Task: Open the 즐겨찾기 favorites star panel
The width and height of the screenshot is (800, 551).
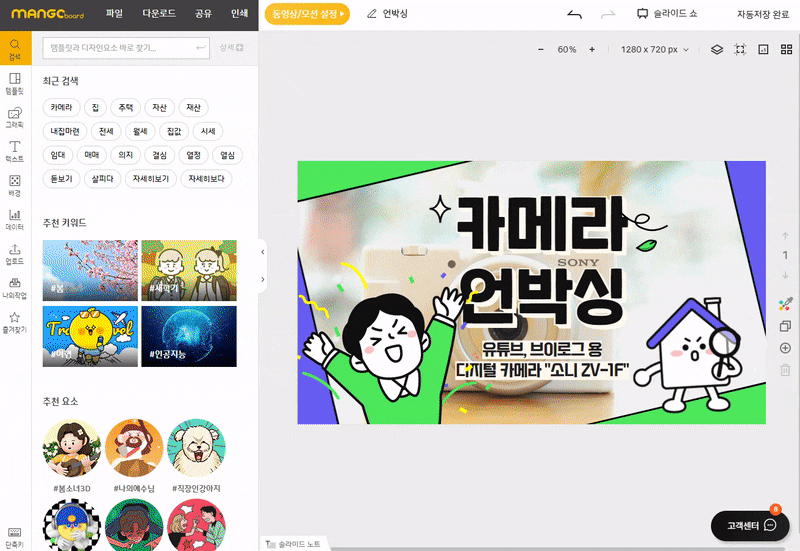Action: coord(15,322)
